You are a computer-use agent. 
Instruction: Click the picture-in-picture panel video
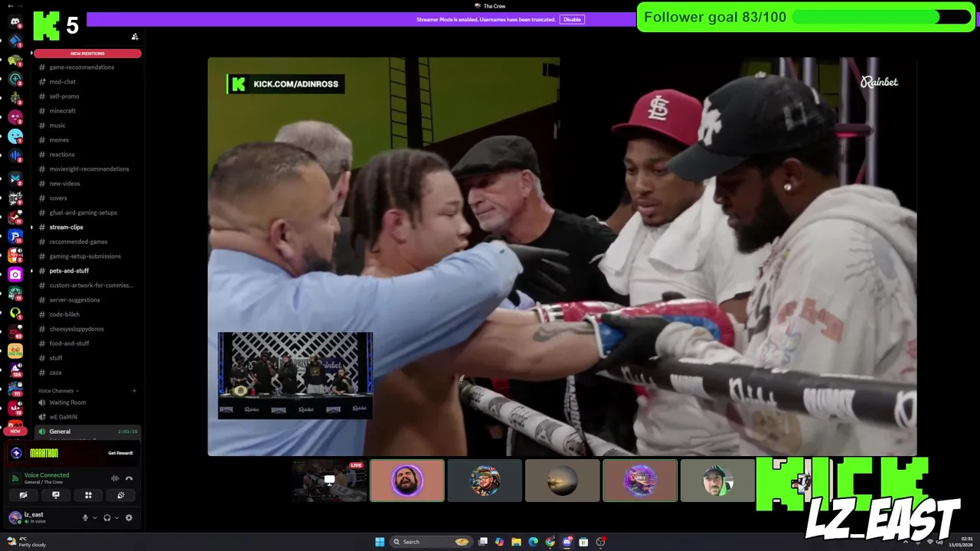[x=296, y=375]
